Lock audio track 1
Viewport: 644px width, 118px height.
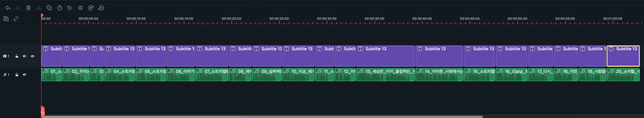(x=17, y=75)
